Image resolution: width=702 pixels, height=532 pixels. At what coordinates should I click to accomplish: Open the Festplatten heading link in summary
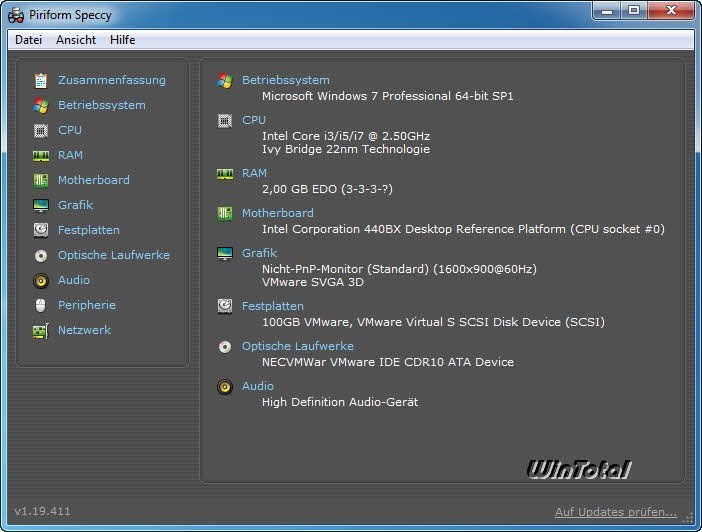click(x=273, y=306)
